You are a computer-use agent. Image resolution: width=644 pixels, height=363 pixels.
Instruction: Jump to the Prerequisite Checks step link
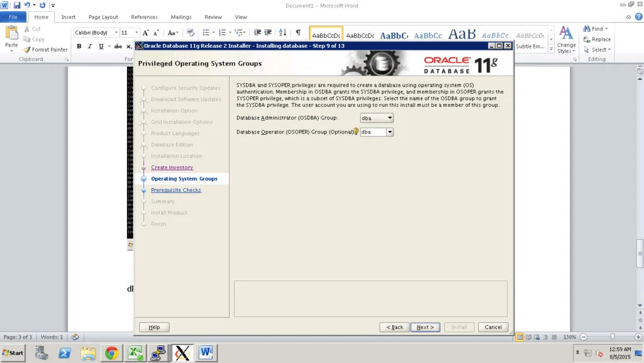click(176, 190)
